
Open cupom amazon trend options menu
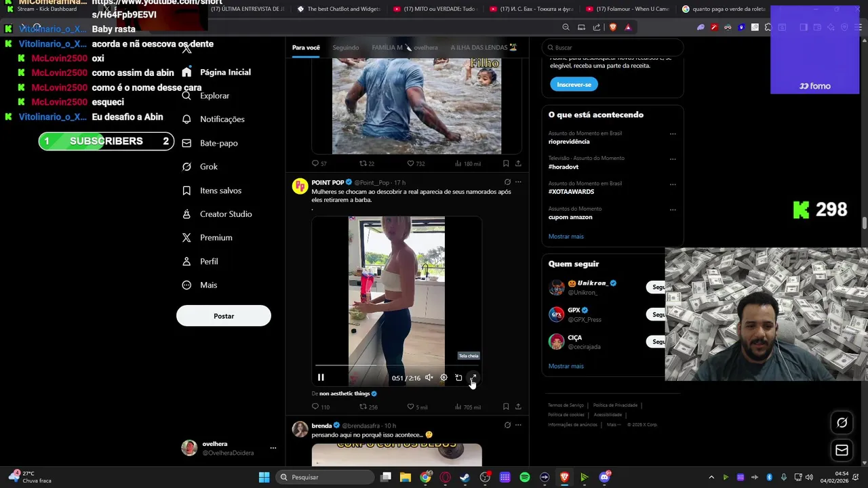click(x=673, y=209)
